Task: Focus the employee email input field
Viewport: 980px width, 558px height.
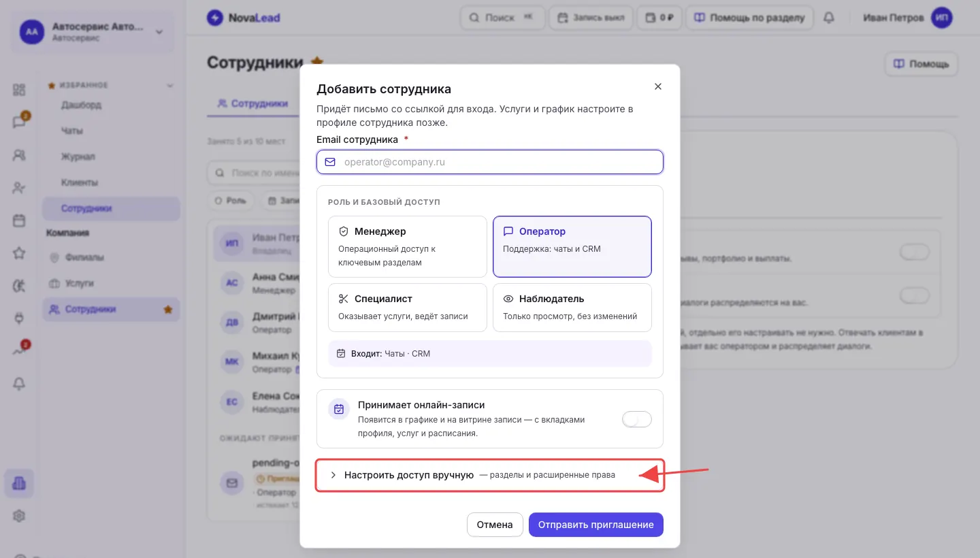Action: tap(490, 162)
